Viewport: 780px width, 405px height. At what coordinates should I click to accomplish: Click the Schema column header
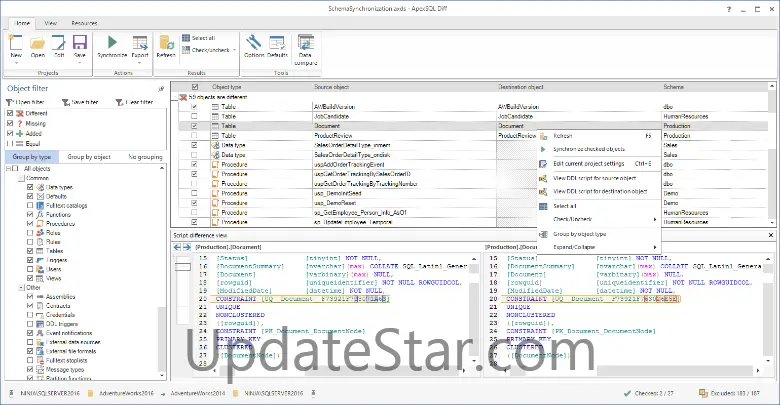(x=674, y=87)
